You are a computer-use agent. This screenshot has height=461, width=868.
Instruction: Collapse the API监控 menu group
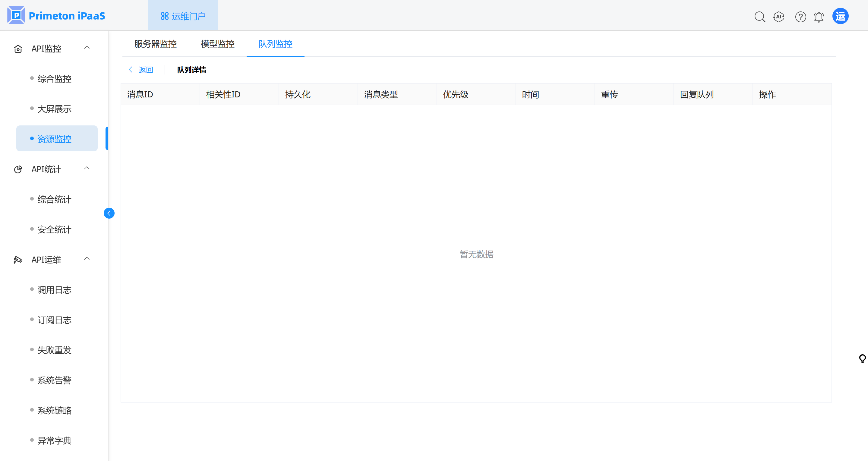pos(87,48)
